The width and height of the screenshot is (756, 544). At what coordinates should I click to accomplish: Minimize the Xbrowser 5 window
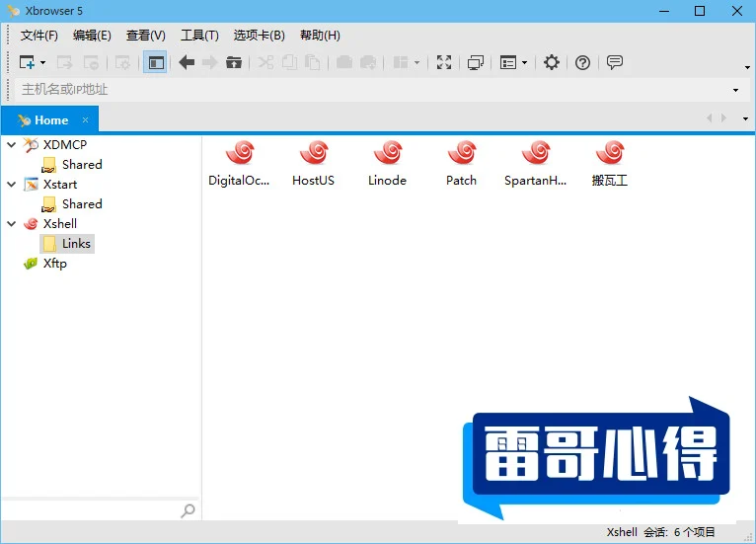click(x=664, y=11)
